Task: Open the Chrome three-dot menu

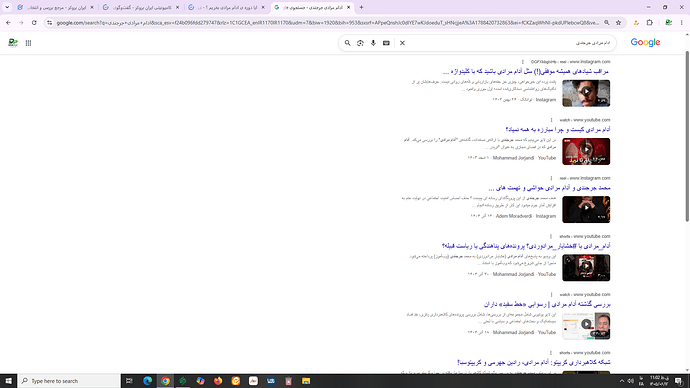Action: (x=682, y=23)
